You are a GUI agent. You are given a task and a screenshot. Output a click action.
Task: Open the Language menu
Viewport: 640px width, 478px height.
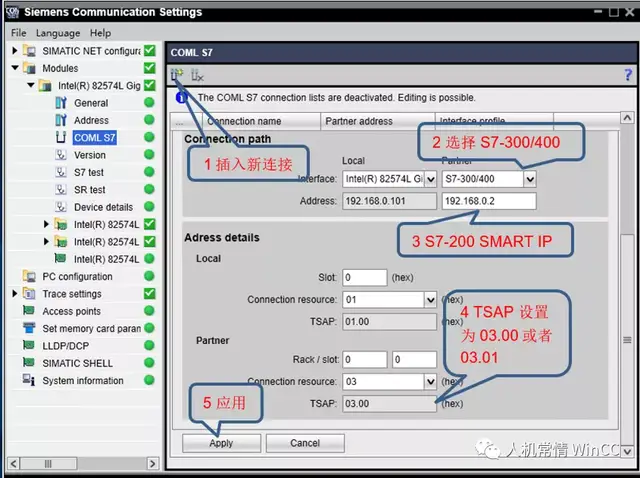coord(58,33)
